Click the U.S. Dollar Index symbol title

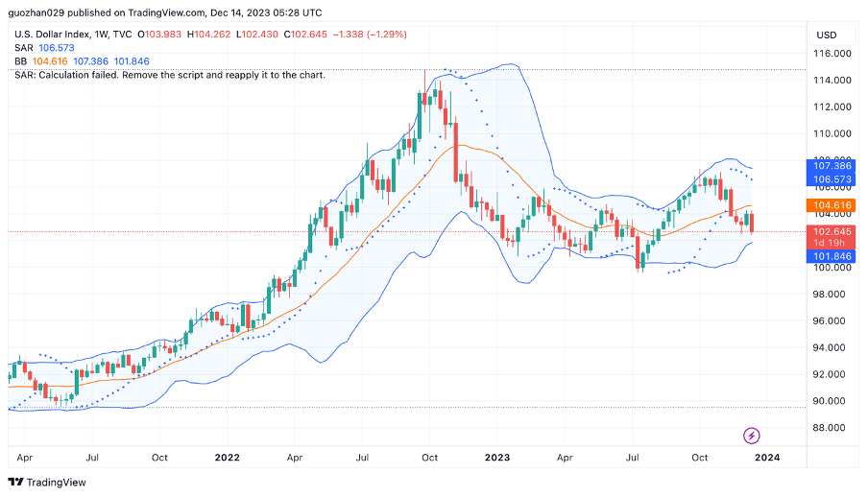pos(55,35)
